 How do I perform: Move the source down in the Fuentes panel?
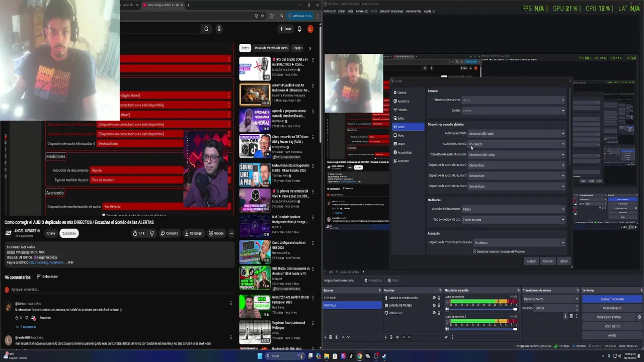(x=409, y=337)
